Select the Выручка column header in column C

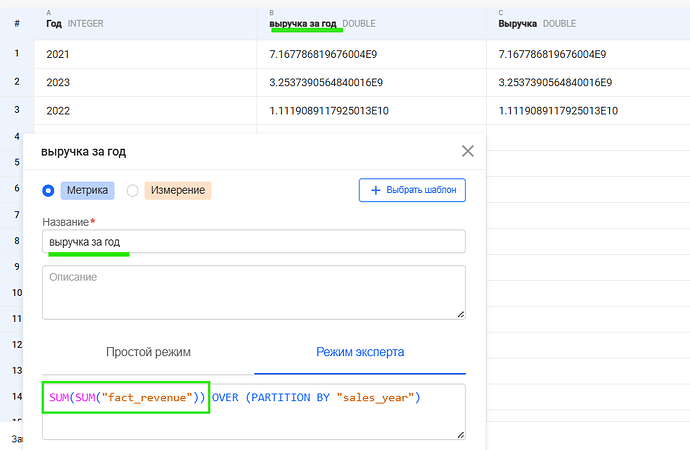click(590, 21)
